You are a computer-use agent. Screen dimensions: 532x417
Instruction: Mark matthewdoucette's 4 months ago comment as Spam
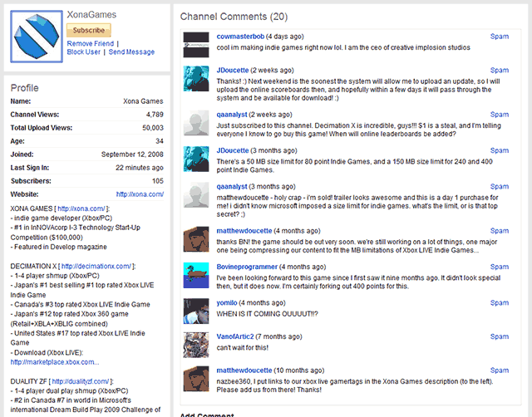(x=500, y=231)
